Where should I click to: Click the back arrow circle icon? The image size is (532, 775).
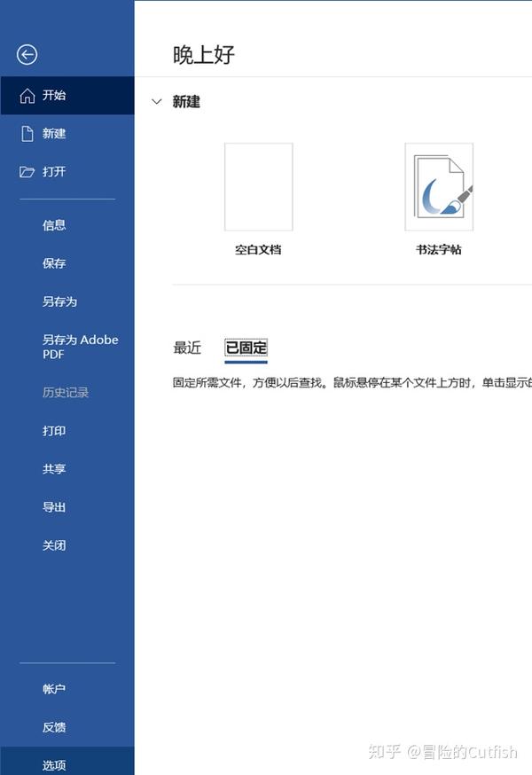pos(27,54)
